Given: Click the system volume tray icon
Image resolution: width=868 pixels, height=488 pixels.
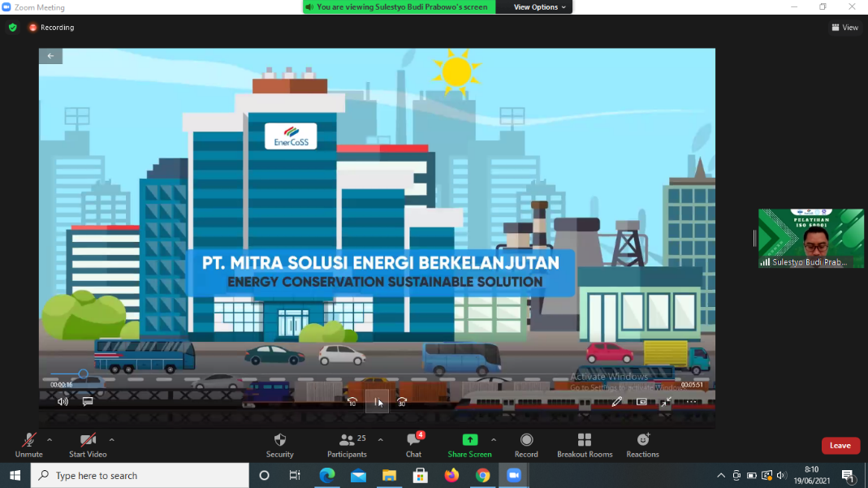Looking at the screenshot, I should point(782,475).
